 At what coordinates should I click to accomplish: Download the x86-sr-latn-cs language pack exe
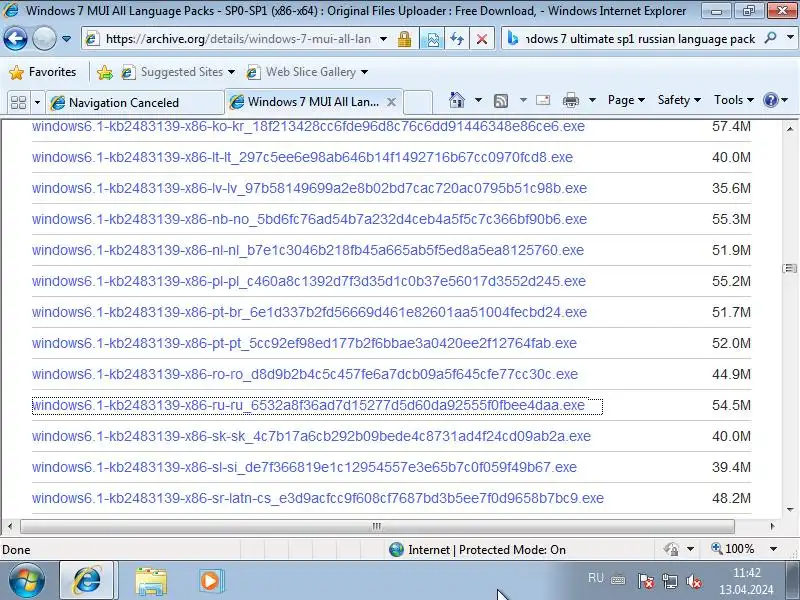pos(318,498)
